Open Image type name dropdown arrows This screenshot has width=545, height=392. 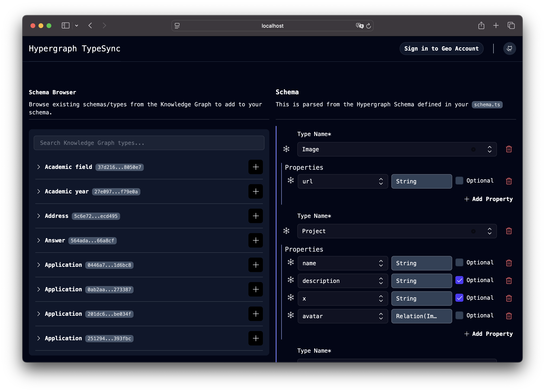(x=489, y=149)
